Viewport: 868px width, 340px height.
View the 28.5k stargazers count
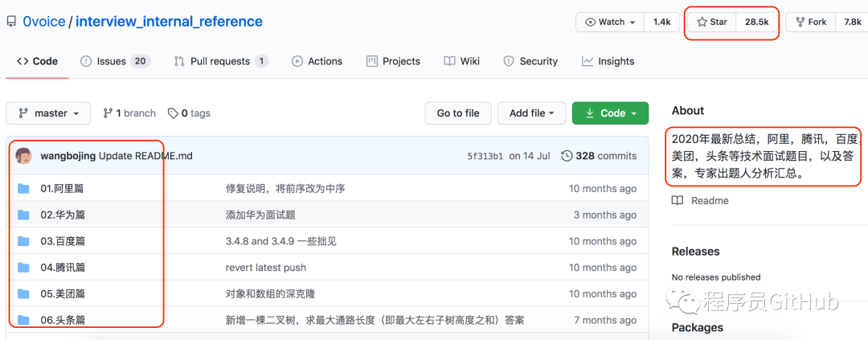[x=756, y=23]
